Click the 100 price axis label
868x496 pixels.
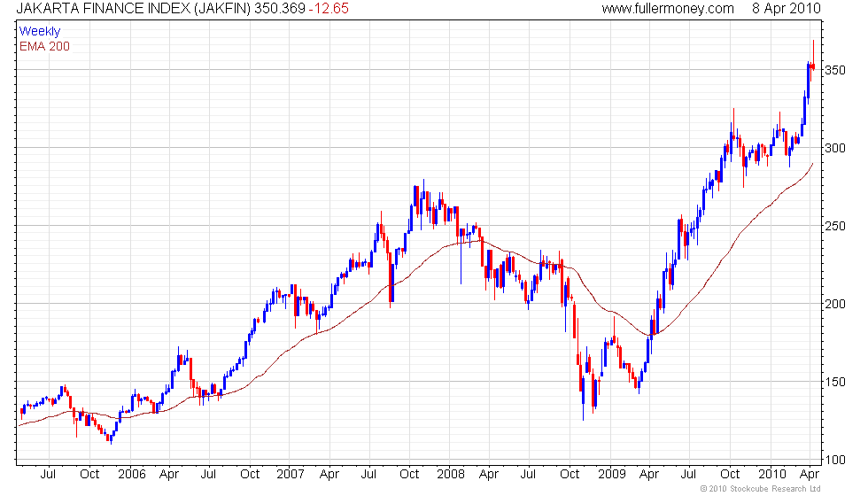pos(835,460)
